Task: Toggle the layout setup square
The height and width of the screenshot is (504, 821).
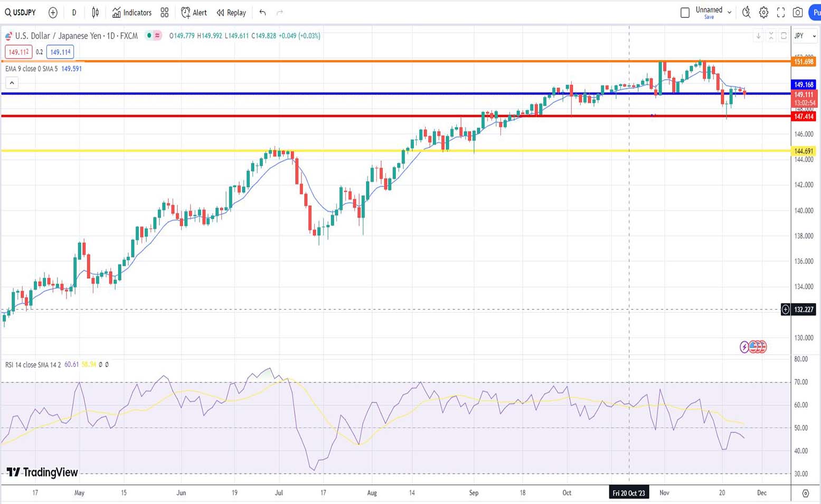Action: point(685,13)
